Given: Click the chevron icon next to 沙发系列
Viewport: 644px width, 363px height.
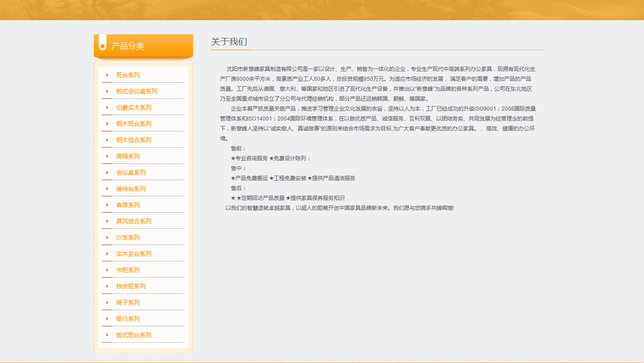Looking at the screenshot, I should pos(107,238).
